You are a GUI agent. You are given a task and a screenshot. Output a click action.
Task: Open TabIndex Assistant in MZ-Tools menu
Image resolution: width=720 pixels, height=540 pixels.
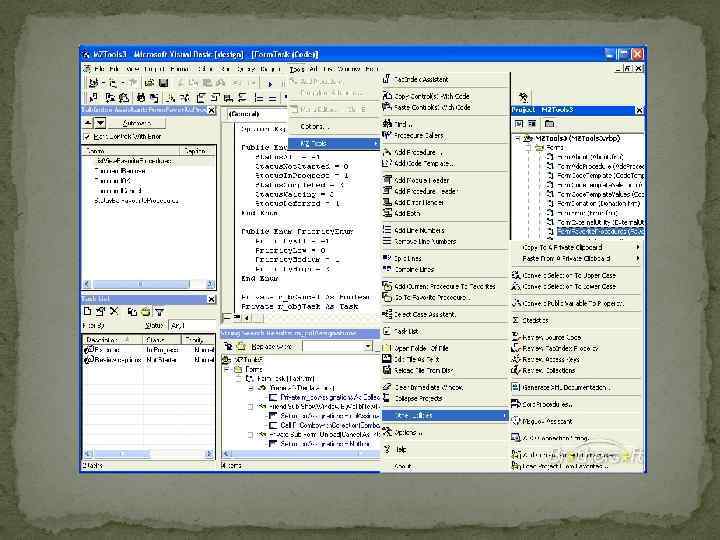(445, 79)
